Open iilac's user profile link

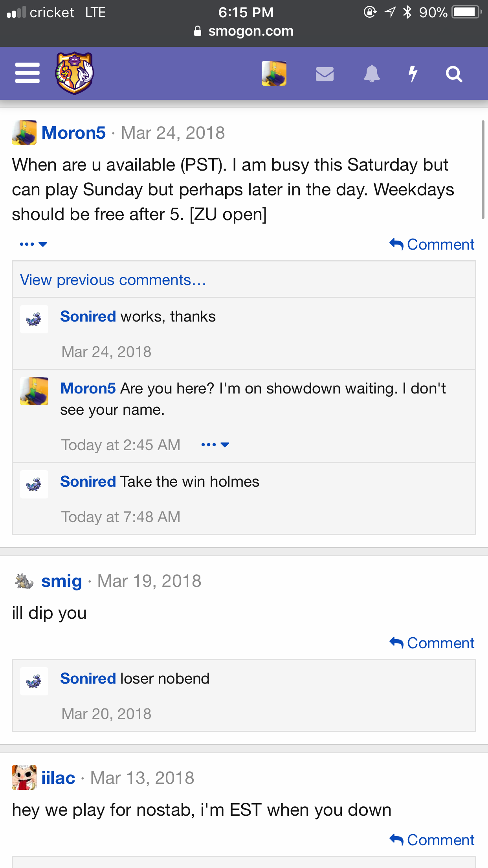click(58, 778)
